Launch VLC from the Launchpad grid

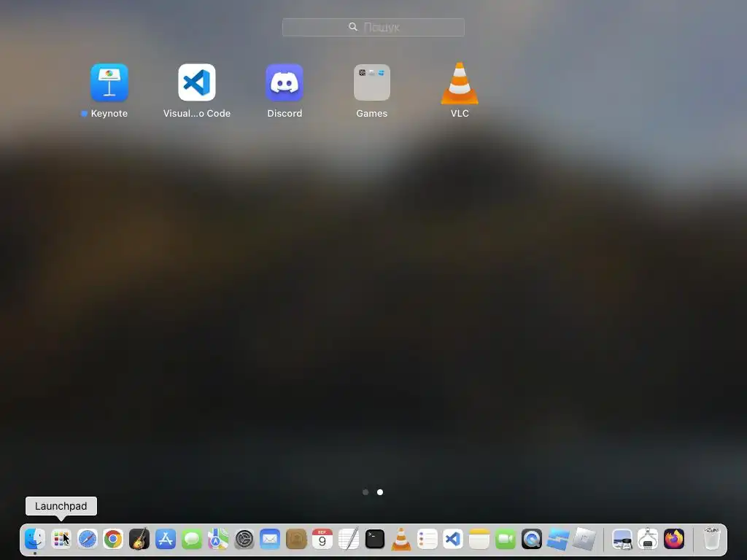[460, 83]
